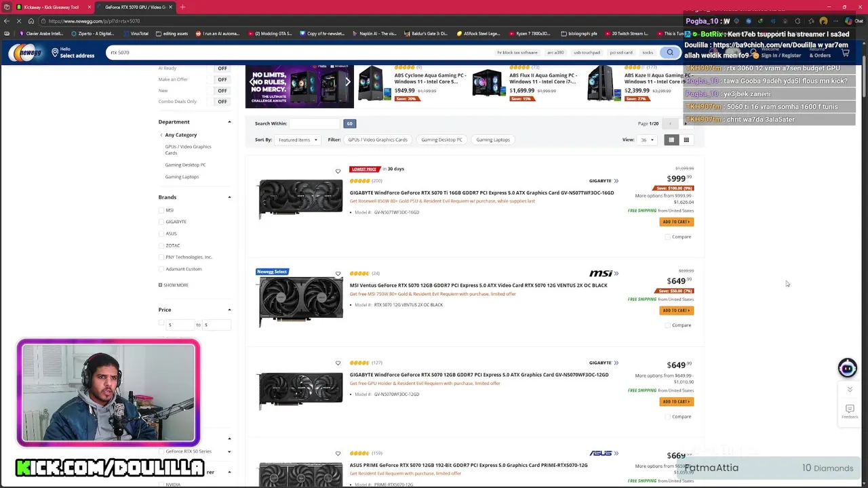Switch to list view icon
Screen dimensions: 868x488
pos(671,140)
